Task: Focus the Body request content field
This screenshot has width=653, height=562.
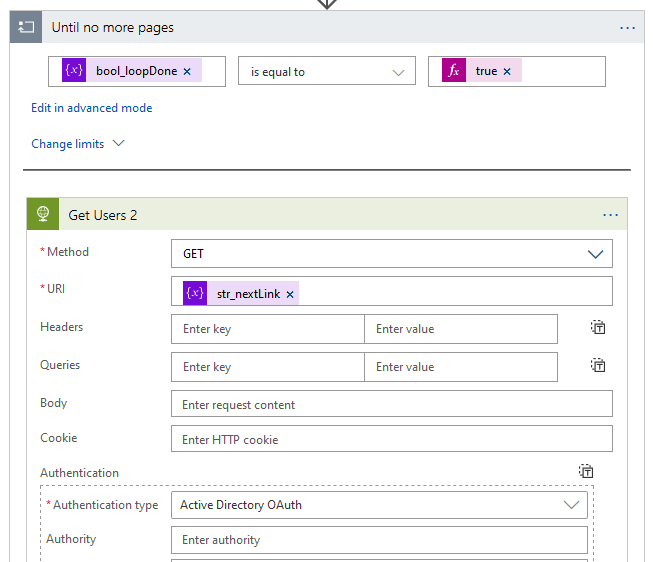Action: click(x=391, y=405)
